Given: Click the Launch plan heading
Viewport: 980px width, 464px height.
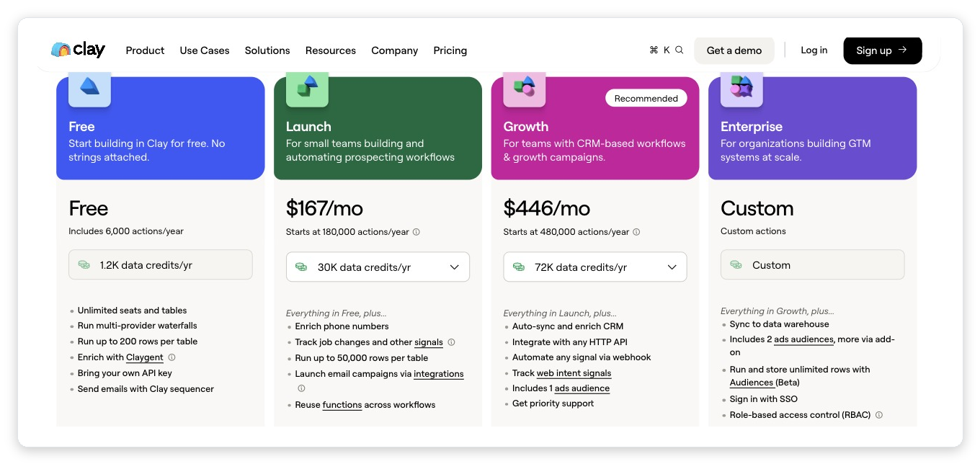Looking at the screenshot, I should [x=308, y=127].
